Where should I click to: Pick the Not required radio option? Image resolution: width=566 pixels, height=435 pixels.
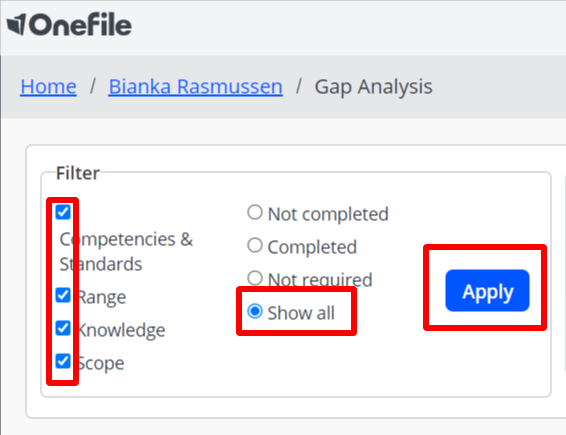pyautogui.click(x=255, y=278)
